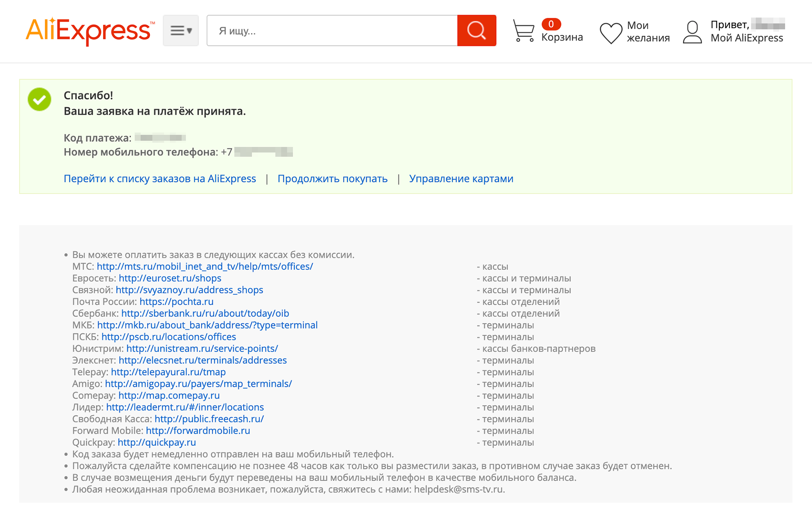Click the user profile icon
Screen dimensions: 812x525
(x=692, y=32)
